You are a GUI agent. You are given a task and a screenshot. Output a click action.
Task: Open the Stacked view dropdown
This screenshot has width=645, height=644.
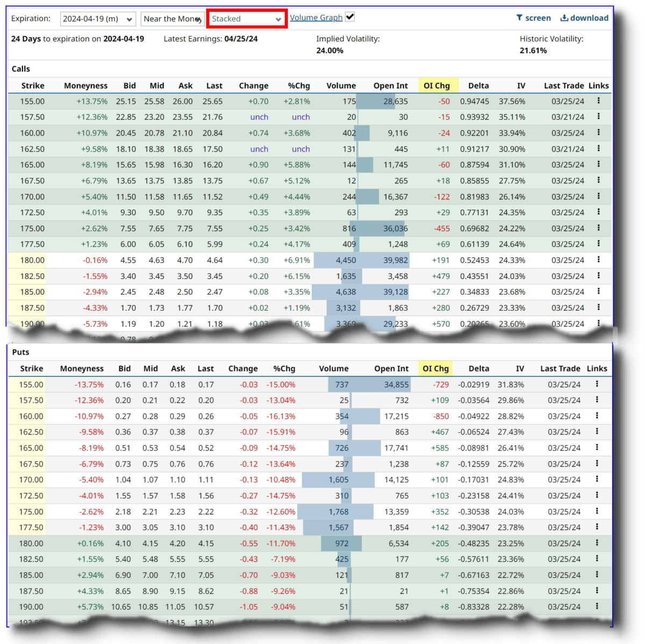[x=246, y=18]
